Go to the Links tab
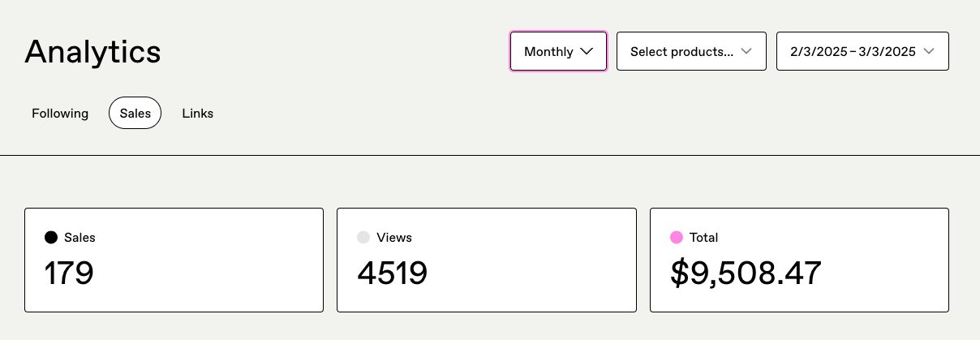This screenshot has height=340, width=980. point(197,114)
